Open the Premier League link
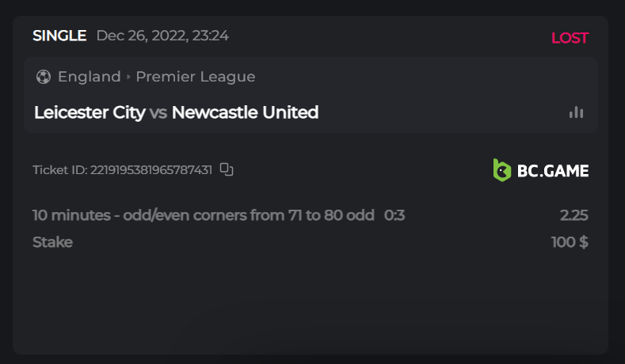The image size is (625, 364). (x=195, y=77)
